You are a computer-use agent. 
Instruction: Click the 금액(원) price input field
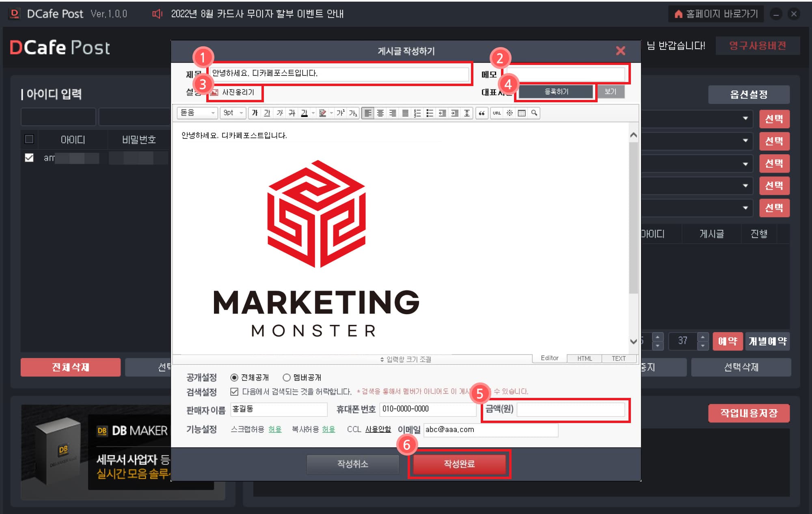coord(571,410)
